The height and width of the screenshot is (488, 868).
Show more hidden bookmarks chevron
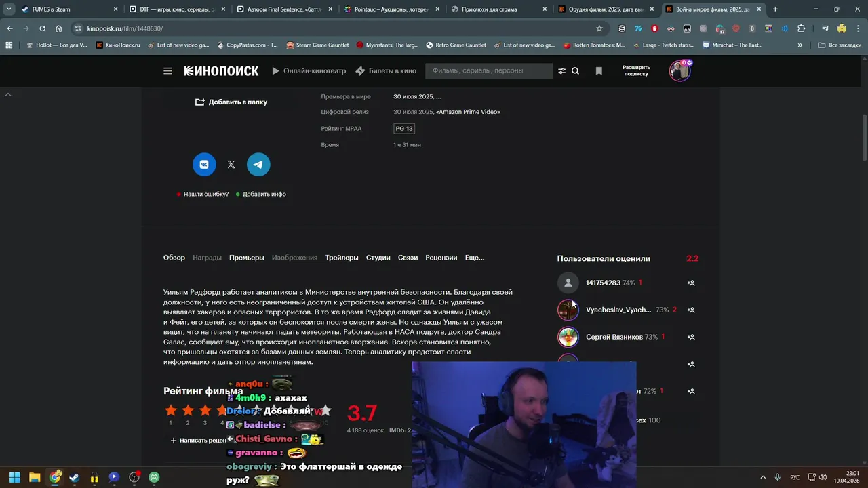[x=800, y=45]
